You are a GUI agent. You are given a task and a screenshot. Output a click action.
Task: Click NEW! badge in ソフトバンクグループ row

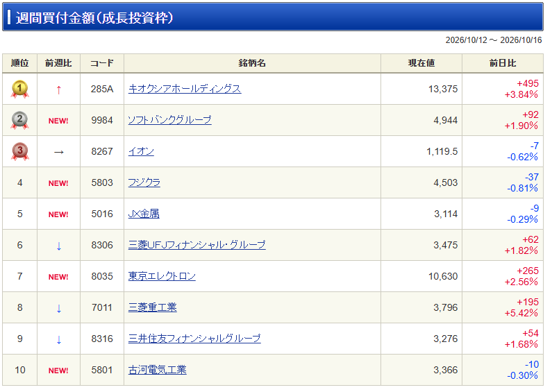coord(58,121)
